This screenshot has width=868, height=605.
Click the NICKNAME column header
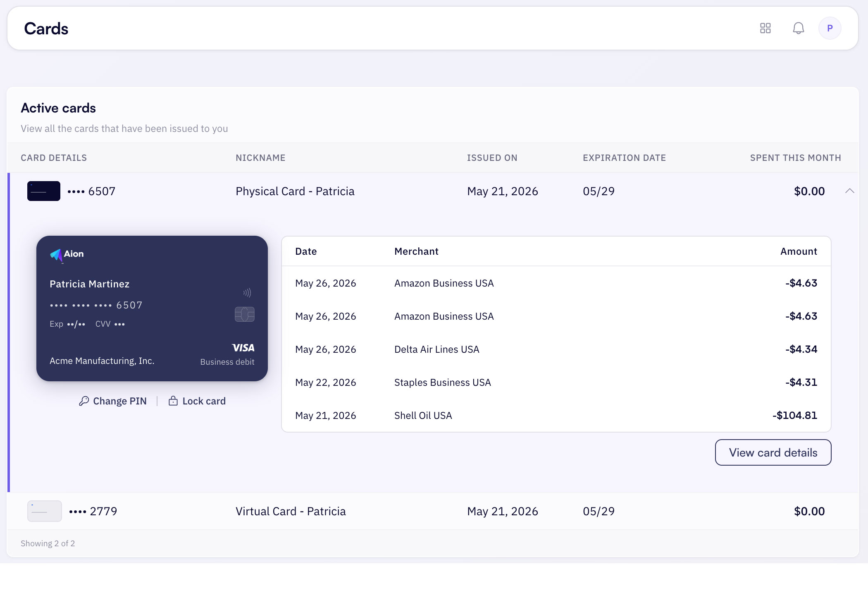pos(260,158)
